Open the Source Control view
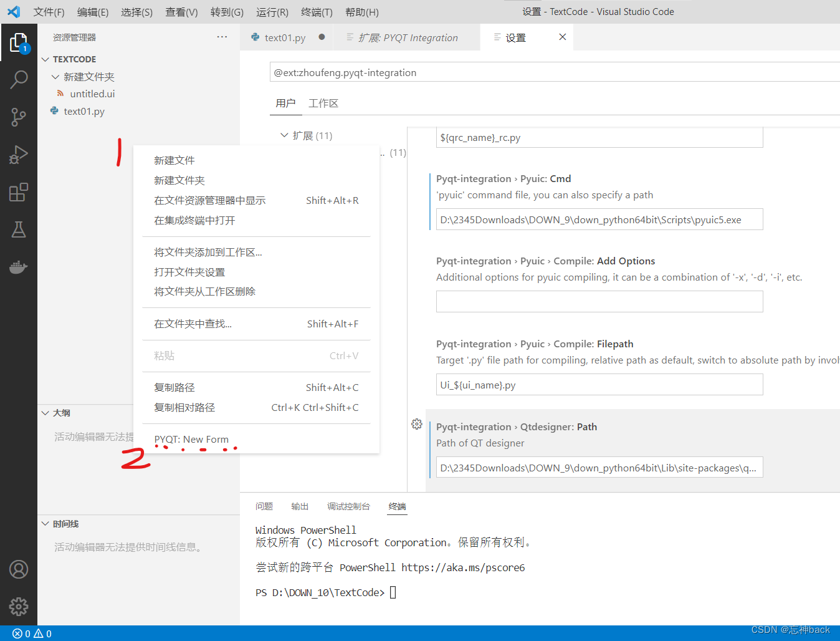Image resolution: width=840 pixels, height=641 pixels. (x=19, y=117)
